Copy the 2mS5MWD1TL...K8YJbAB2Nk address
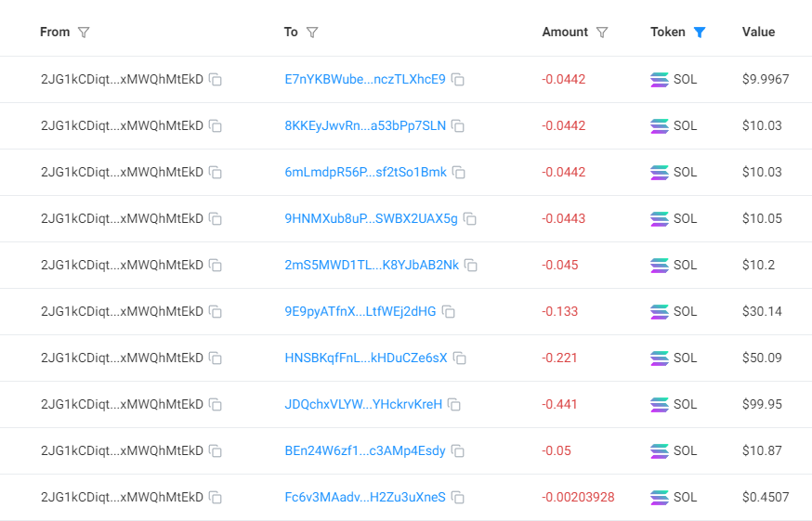The height and width of the screenshot is (521, 812). point(471,266)
